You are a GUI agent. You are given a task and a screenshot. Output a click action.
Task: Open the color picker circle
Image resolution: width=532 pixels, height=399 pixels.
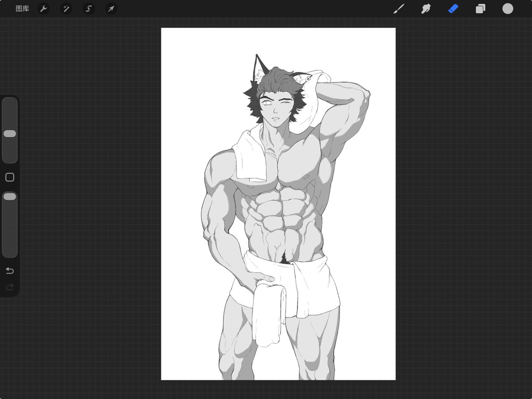pyautogui.click(x=508, y=8)
